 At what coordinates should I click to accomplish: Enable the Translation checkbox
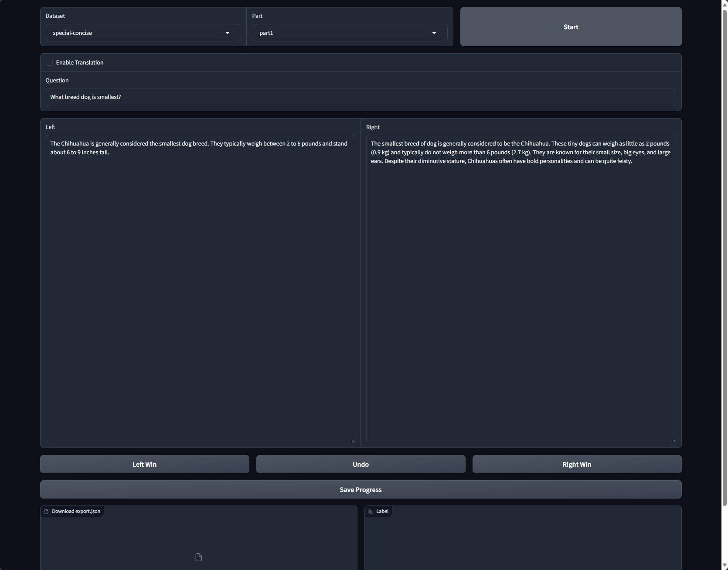[x=50, y=63]
